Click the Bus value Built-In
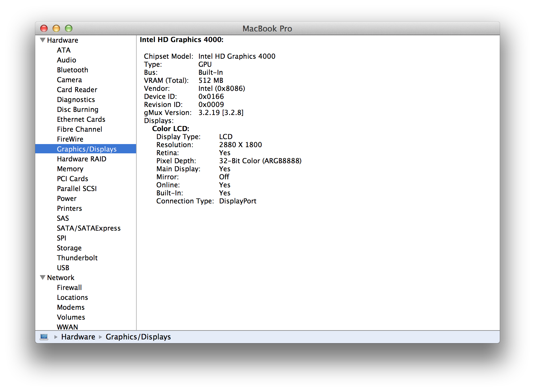Screen dimensions: 535x392 211,72
